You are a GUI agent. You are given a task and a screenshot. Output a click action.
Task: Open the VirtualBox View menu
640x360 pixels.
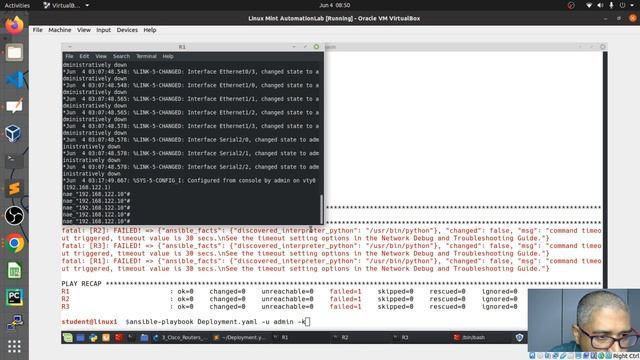point(84,30)
